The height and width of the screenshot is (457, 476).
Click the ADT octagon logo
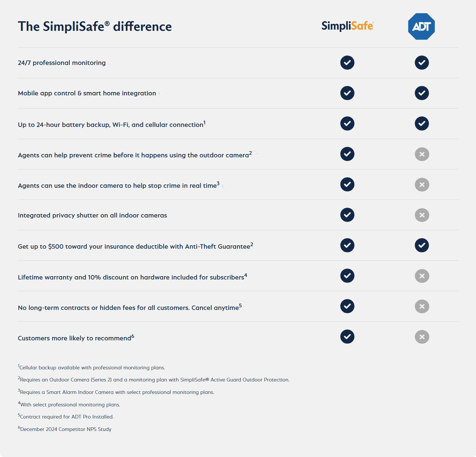coord(421,26)
